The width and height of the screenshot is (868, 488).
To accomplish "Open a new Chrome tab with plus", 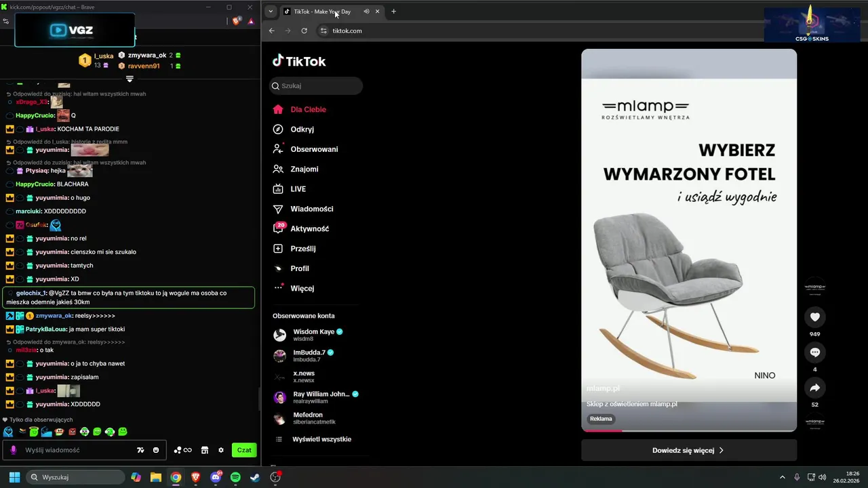I will pos(393,11).
